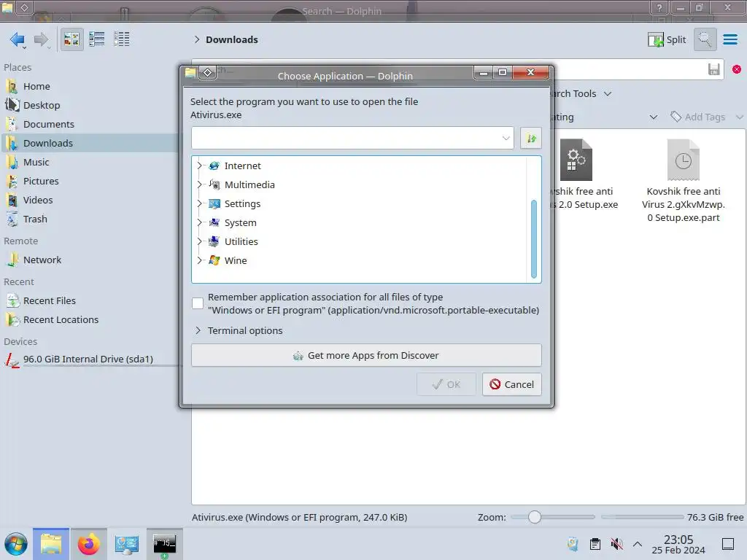747x560 pixels.
Task: Switch to Compact view mode
Action: pyautogui.click(x=97, y=39)
